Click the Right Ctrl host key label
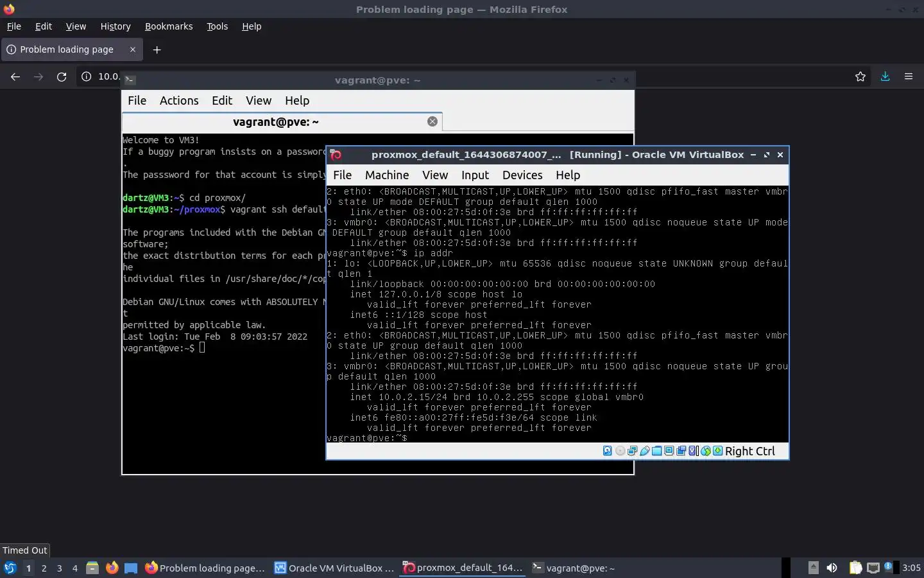The image size is (924, 578). pyautogui.click(x=750, y=451)
